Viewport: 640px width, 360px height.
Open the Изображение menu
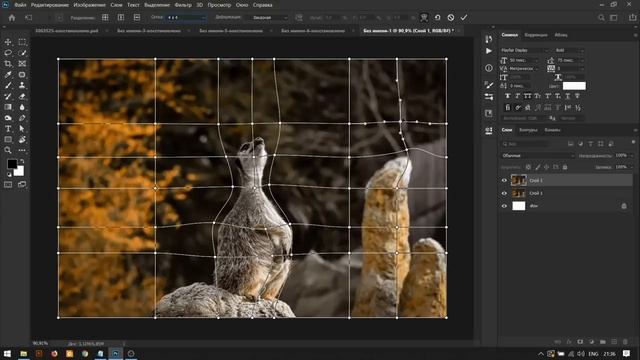pos(89,5)
